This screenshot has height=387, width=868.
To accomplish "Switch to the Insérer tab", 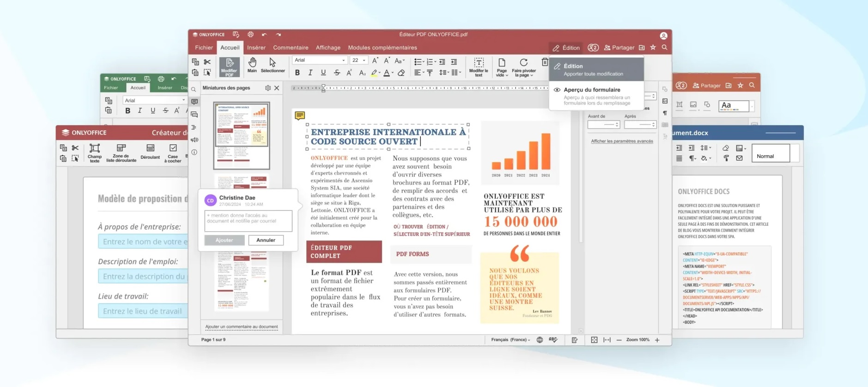I will coord(256,48).
